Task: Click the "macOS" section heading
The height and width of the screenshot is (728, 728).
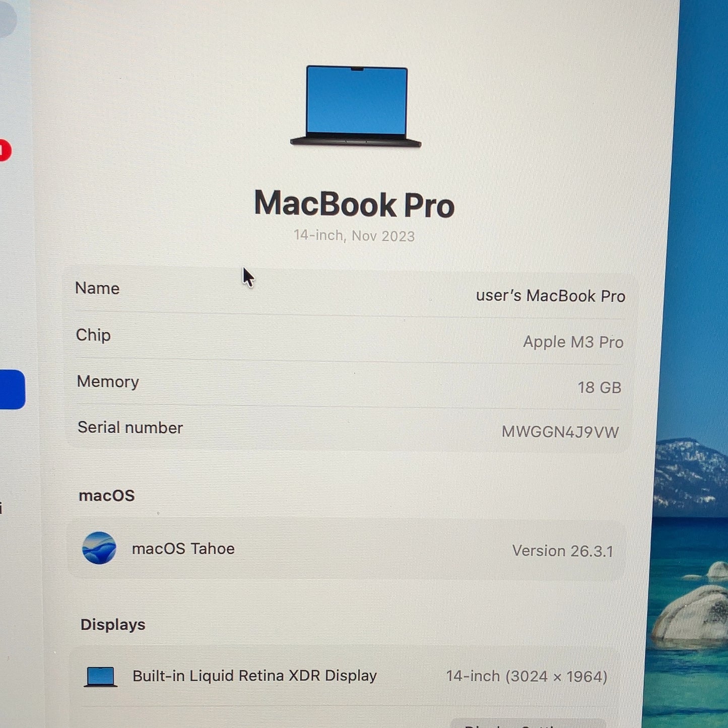Action: coord(107,496)
